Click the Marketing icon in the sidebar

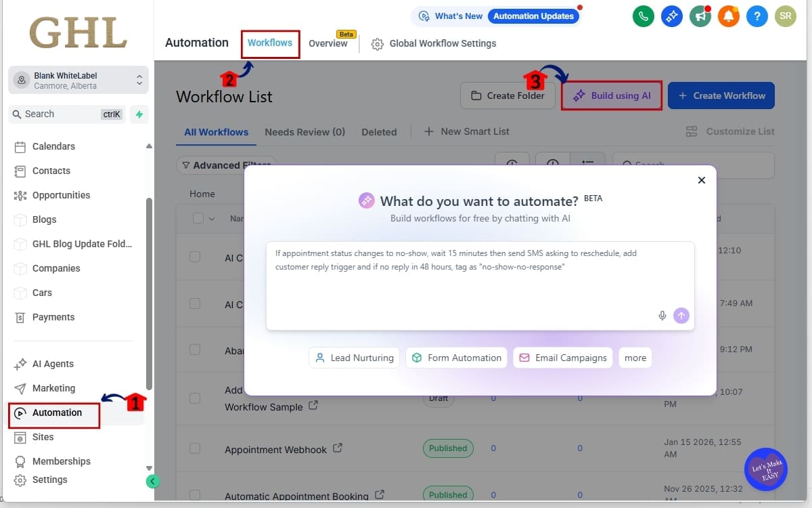point(21,388)
